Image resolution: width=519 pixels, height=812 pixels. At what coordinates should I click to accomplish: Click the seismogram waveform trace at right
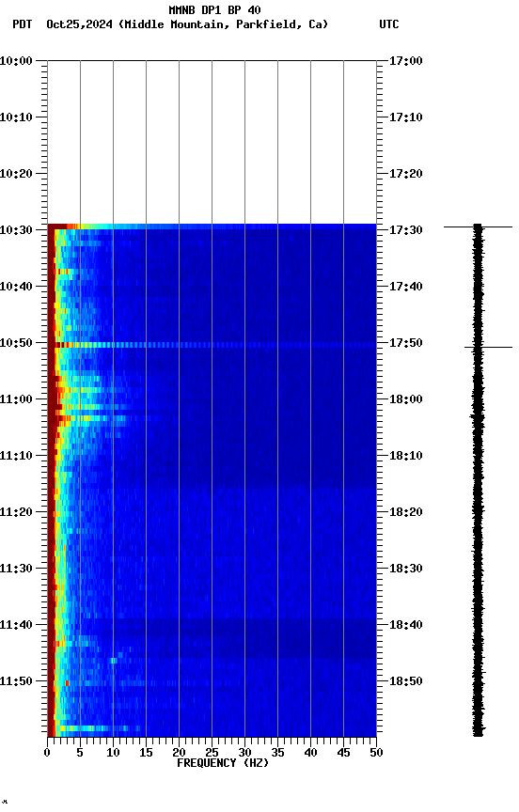pos(478,480)
